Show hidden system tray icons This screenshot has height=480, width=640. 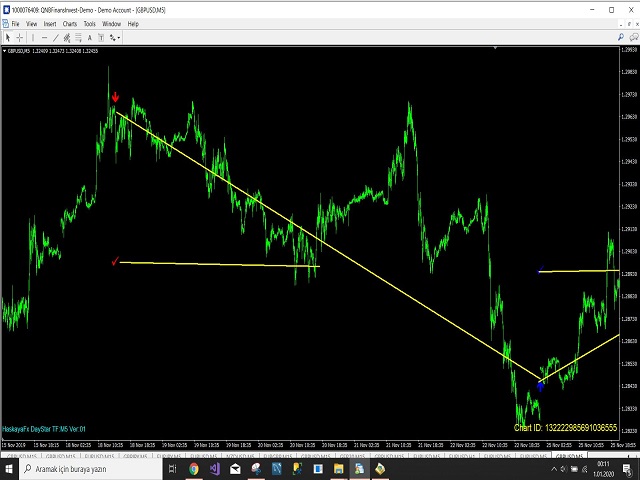click(x=554, y=469)
